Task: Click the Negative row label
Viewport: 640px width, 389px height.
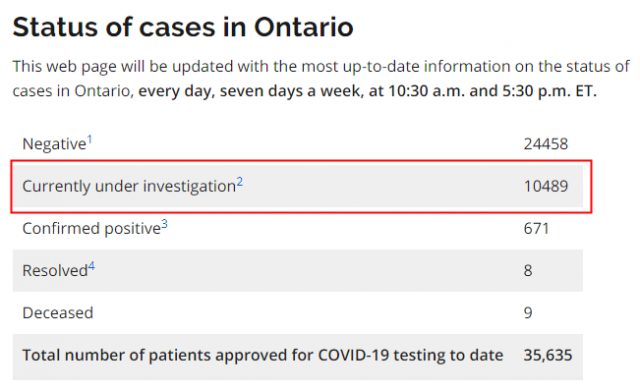Action: 54,144
